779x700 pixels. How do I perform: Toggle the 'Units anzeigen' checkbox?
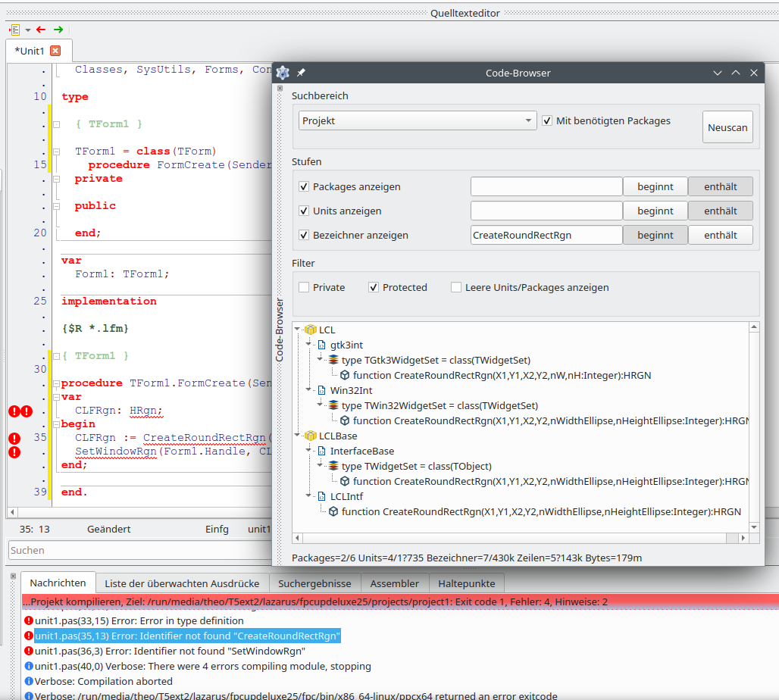click(304, 211)
